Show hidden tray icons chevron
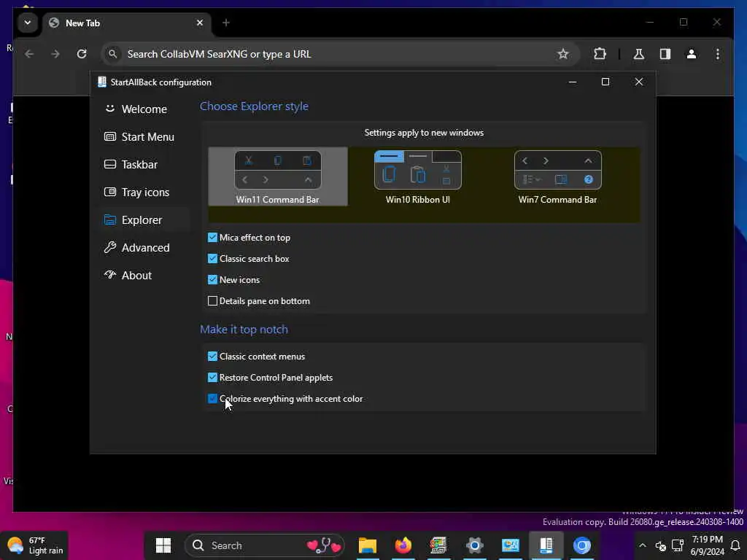747x560 pixels. pyautogui.click(x=643, y=545)
